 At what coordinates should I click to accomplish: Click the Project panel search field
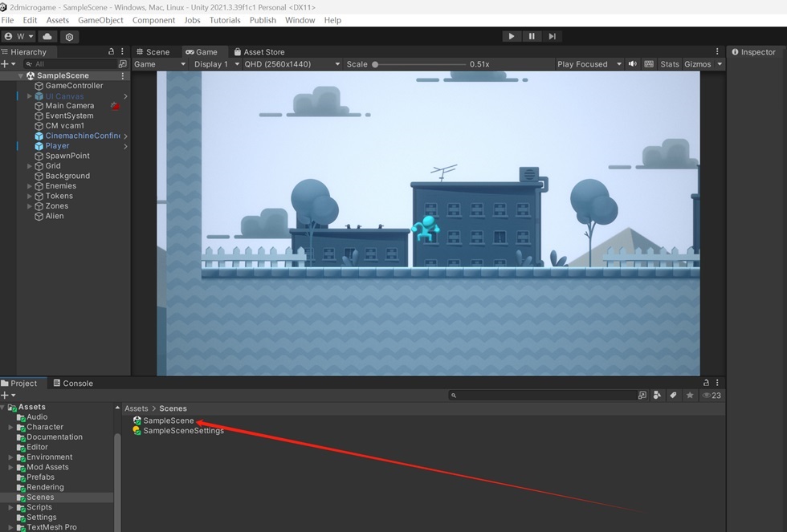point(542,395)
